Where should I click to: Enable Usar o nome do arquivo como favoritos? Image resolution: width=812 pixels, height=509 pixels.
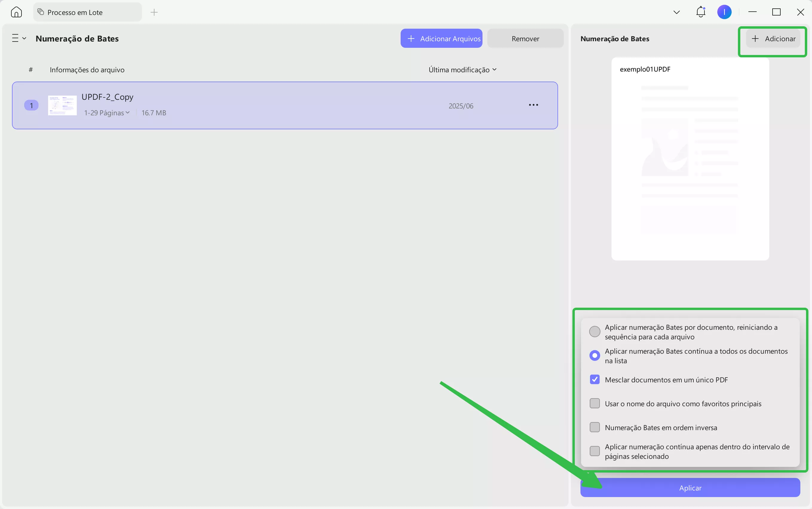[x=595, y=403]
